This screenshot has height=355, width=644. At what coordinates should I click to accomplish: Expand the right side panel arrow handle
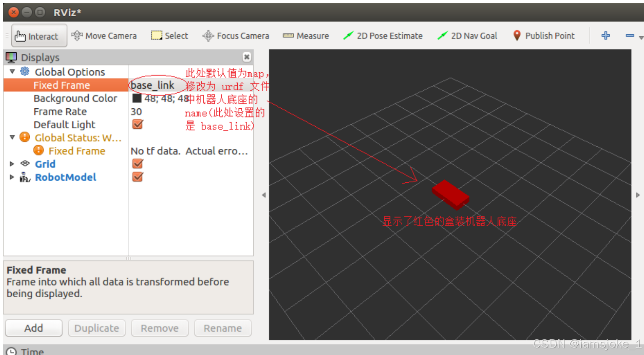pos(638,195)
